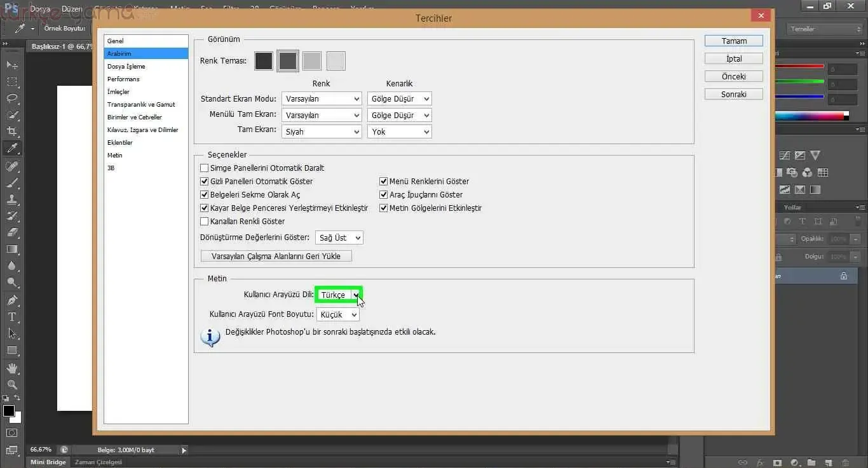Click Varsayılan Çalışma Alanlarını Geri Yükle

coord(276,257)
